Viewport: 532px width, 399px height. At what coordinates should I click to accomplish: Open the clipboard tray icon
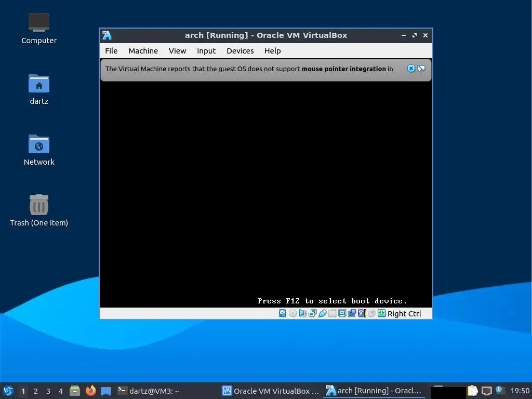click(472, 391)
